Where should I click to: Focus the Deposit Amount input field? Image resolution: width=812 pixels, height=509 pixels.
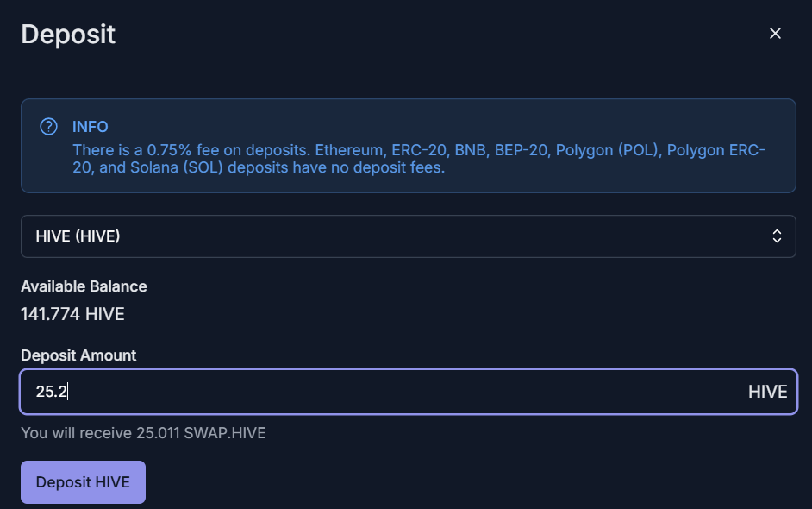point(408,392)
